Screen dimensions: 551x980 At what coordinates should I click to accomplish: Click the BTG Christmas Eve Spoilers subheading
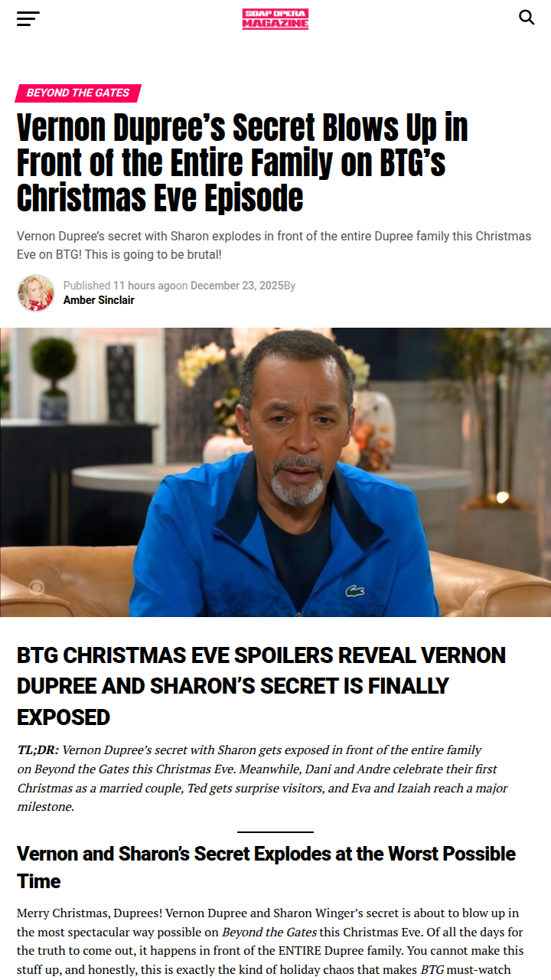coord(262,686)
